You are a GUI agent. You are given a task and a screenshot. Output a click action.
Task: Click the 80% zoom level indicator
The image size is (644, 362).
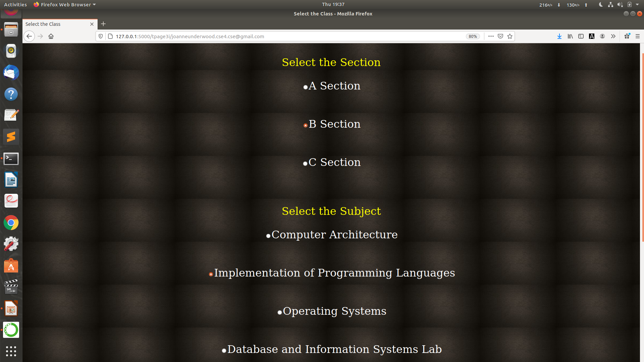click(473, 36)
